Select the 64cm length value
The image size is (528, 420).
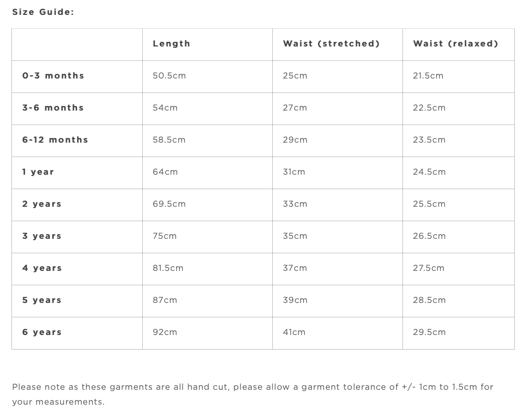tap(165, 172)
